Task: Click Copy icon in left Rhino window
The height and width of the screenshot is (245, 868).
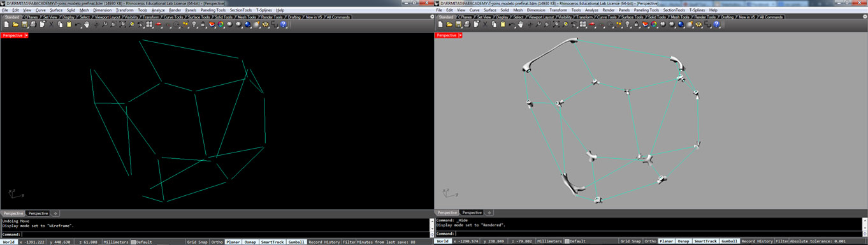Action: click(x=61, y=24)
